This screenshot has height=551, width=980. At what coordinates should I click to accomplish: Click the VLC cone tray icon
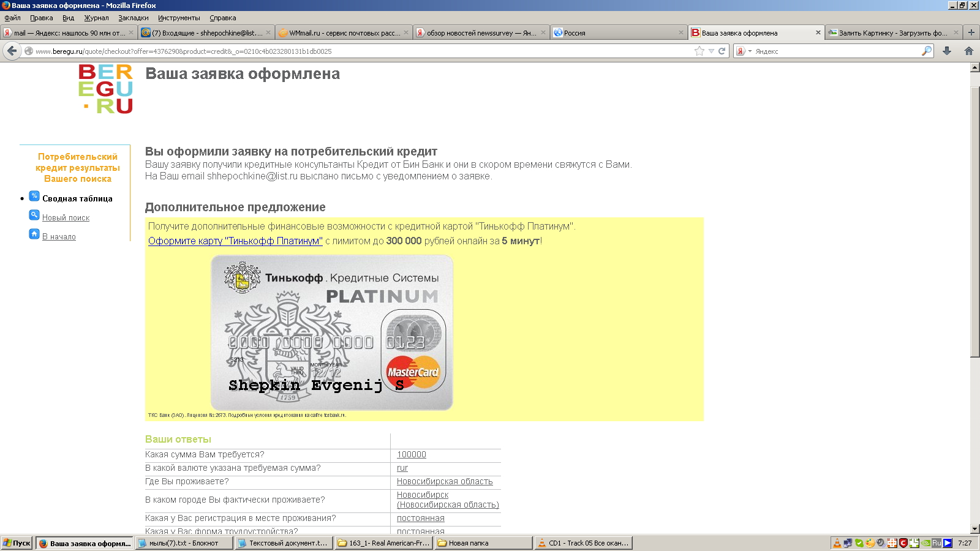(837, 543)
